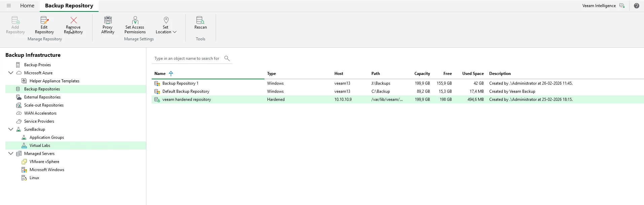Click the object name search field

[187, 58]
